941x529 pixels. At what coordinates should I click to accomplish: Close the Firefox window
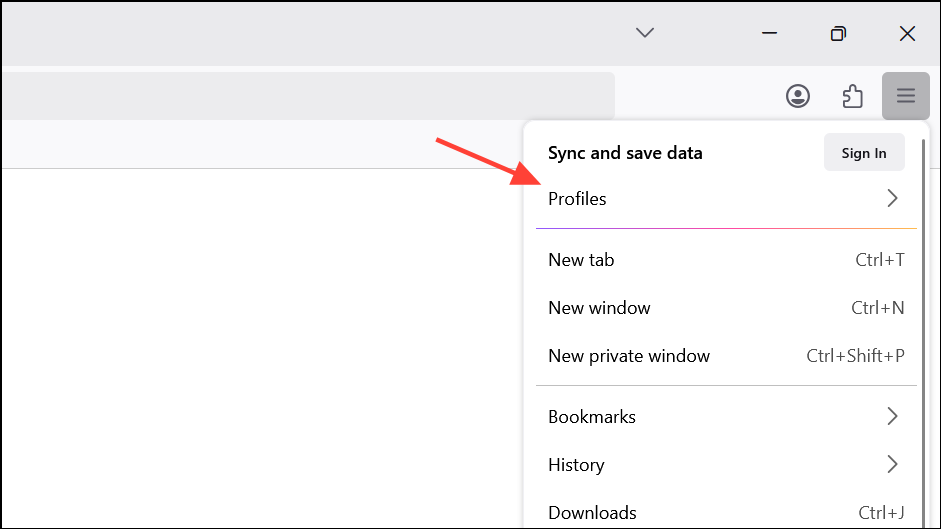pyautogui.click(x=907, y=33)
